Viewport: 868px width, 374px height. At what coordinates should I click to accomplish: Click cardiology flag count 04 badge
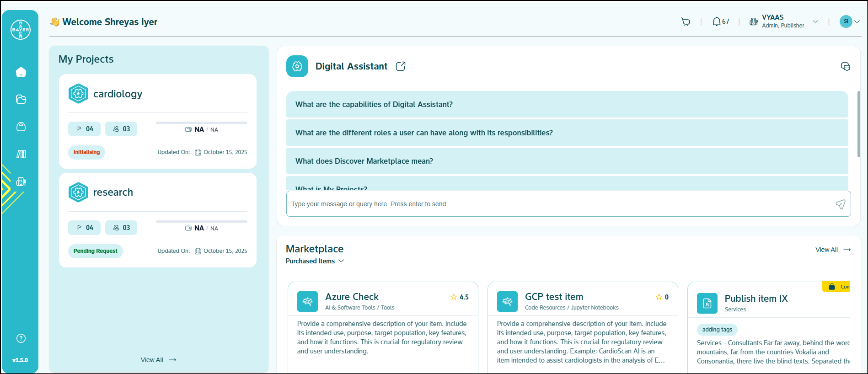click(x=84, y=129)
